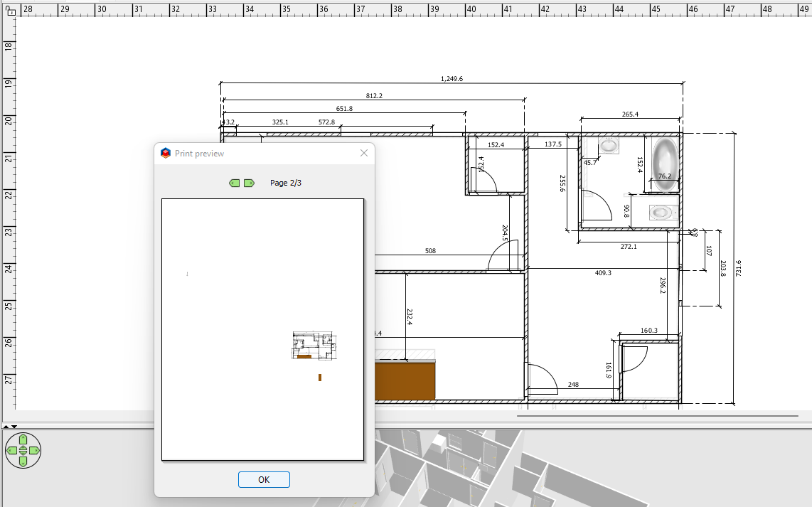The width and height of the screenshot is (812, 507).
Task: Rotate 3D camera right with right arrow
Action: click(x=34, y=451)
